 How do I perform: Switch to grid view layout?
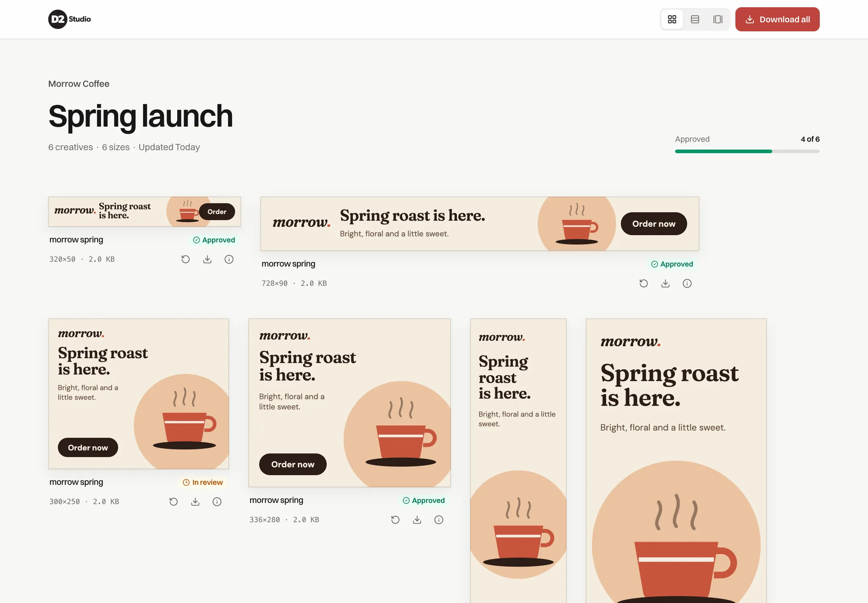(x=672, y=19)
